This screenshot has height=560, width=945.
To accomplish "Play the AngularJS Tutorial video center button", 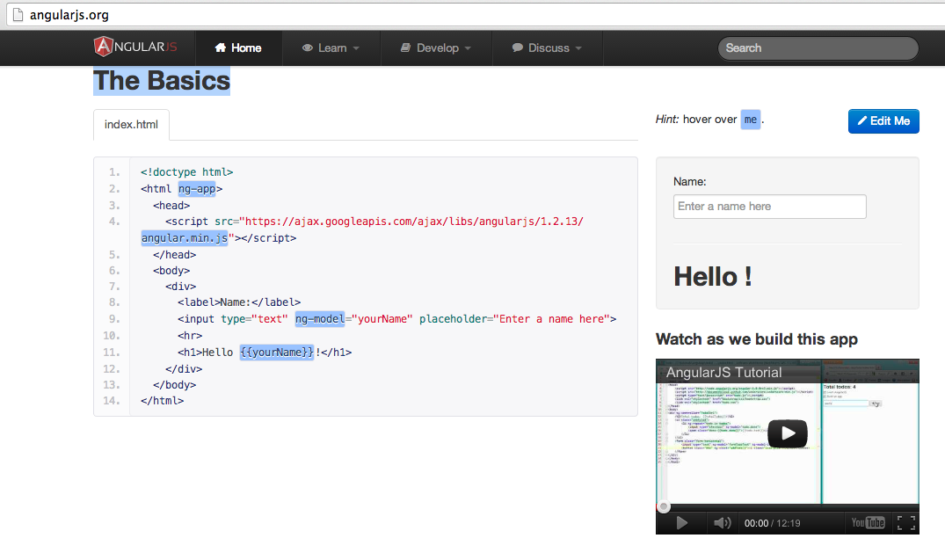I will coord(787,433).
